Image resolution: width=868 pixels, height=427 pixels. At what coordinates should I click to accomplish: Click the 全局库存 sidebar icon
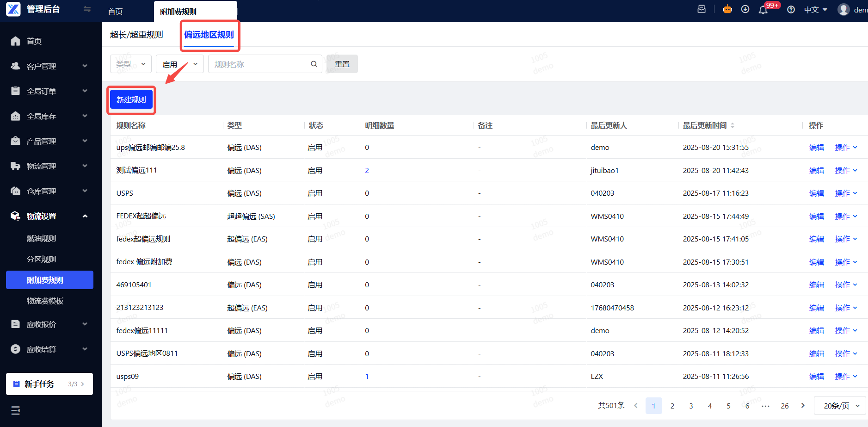coord(16,116)
